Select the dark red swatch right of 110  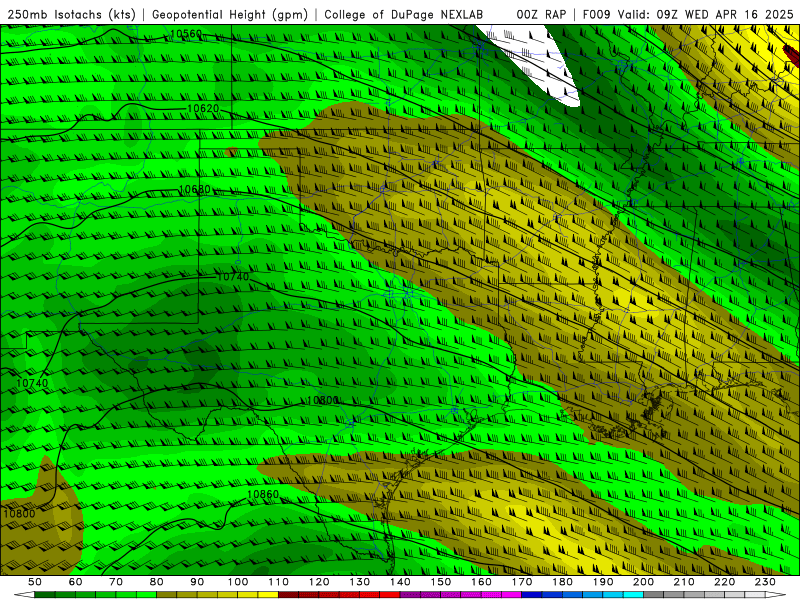pos(289,595)
